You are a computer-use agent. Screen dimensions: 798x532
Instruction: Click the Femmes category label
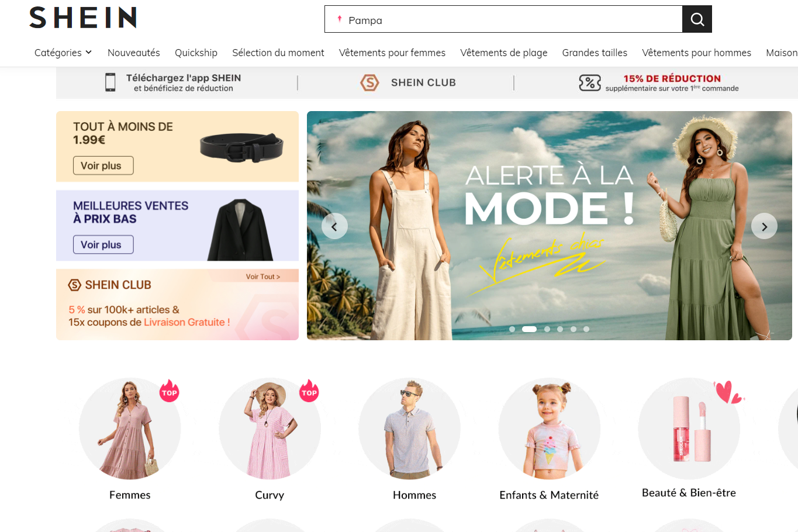tap(130, 495)
